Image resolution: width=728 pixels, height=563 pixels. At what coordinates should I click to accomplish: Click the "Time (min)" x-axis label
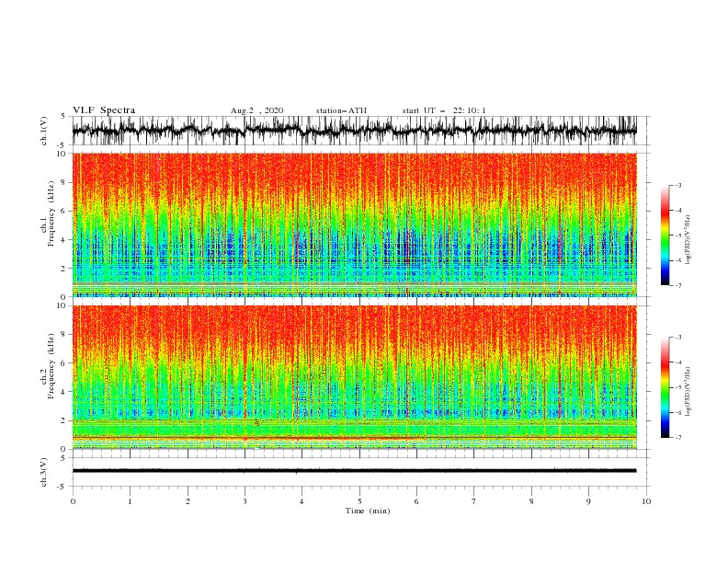[x=368, y=511]
